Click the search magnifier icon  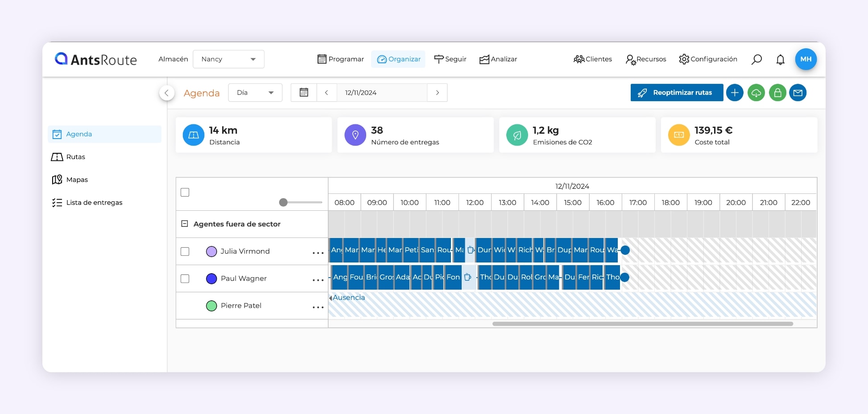756,59
